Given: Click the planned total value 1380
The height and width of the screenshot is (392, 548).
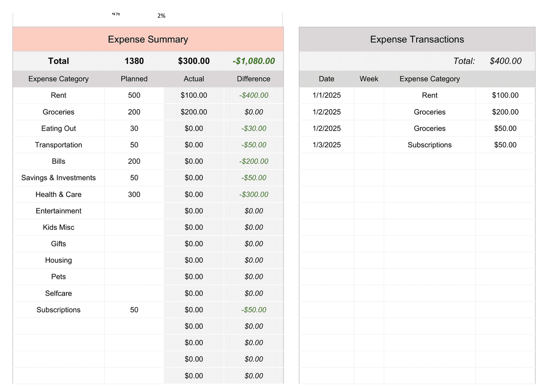Looking at the screenshot, I should [134, 61].
